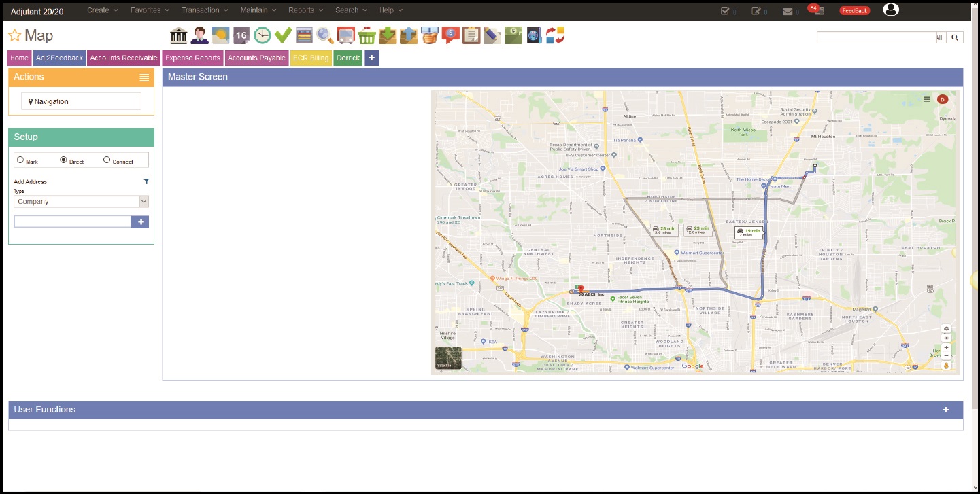Switch to the Expense Reports tab

click(193, 58)
